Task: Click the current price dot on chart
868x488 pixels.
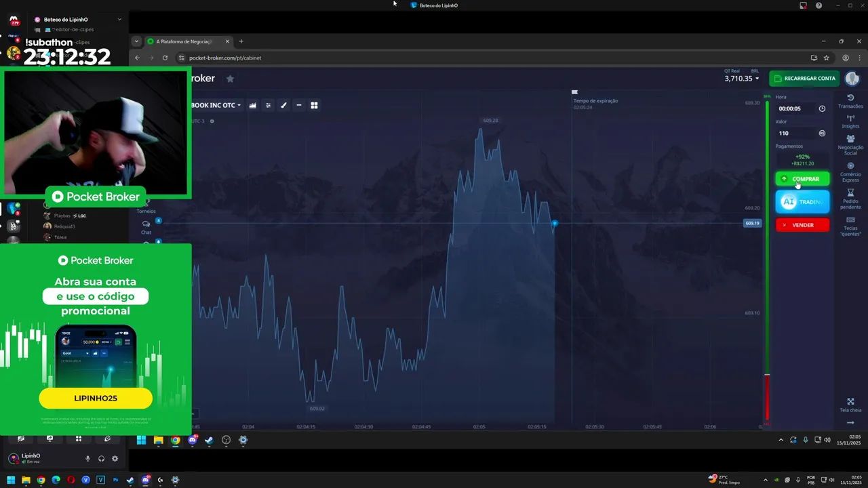Action: [555, 223]
